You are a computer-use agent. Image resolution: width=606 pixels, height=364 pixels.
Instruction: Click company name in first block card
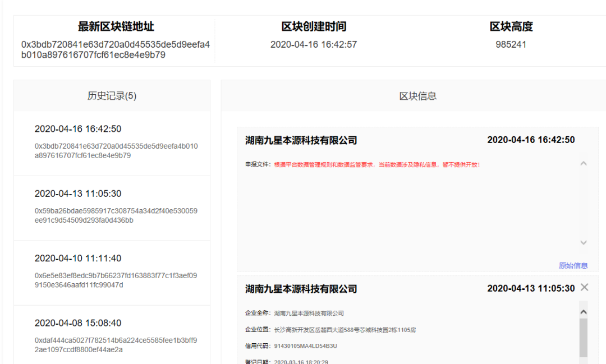[x=301, y=140]
